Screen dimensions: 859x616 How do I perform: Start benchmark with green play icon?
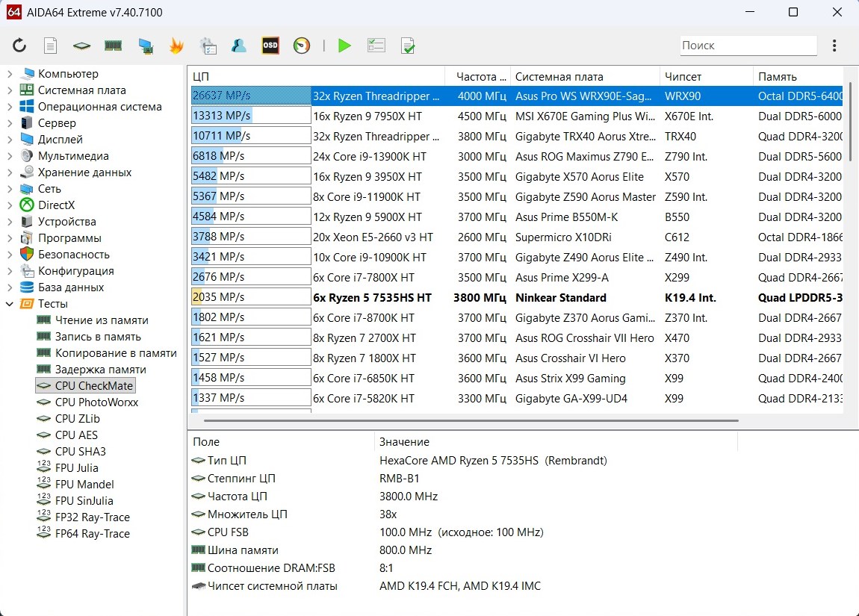point(344,46)
